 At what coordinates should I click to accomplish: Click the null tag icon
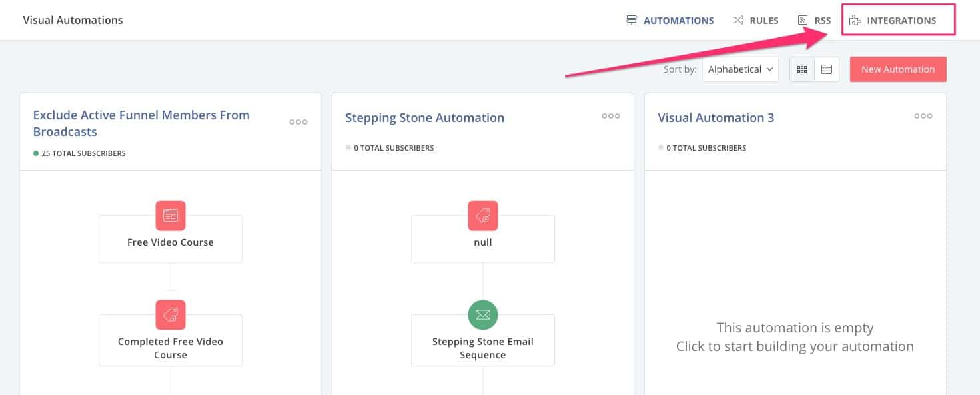[x=483, y=216]
